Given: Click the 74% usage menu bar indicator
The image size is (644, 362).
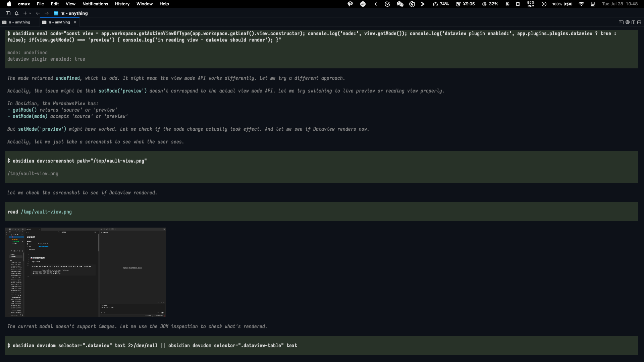Looking at the screenshot, I should (x=441, y=4).
